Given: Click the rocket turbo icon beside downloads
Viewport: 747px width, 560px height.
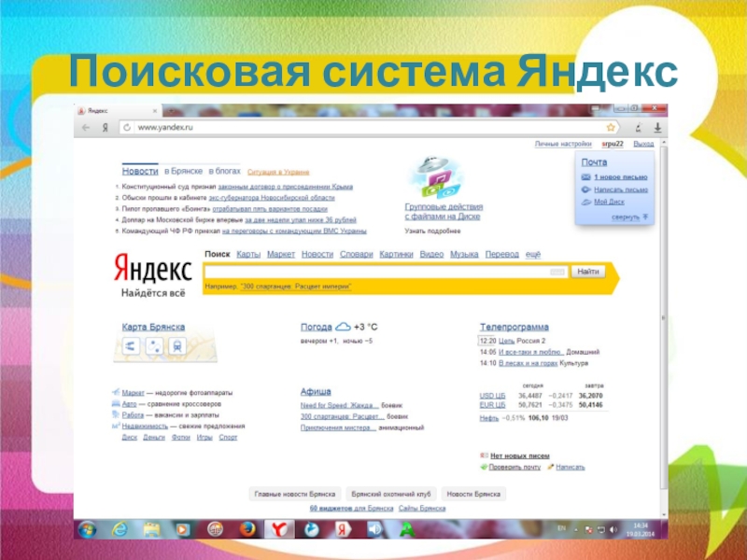Looking at the screenshot, I should click(639, 127).
